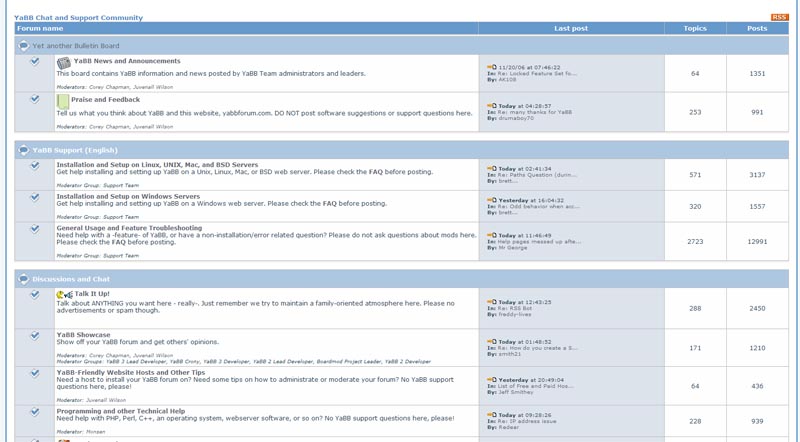The image size is (800, 442).
Task: Open Programming and other Technical Help board
Action: [121, 411]
